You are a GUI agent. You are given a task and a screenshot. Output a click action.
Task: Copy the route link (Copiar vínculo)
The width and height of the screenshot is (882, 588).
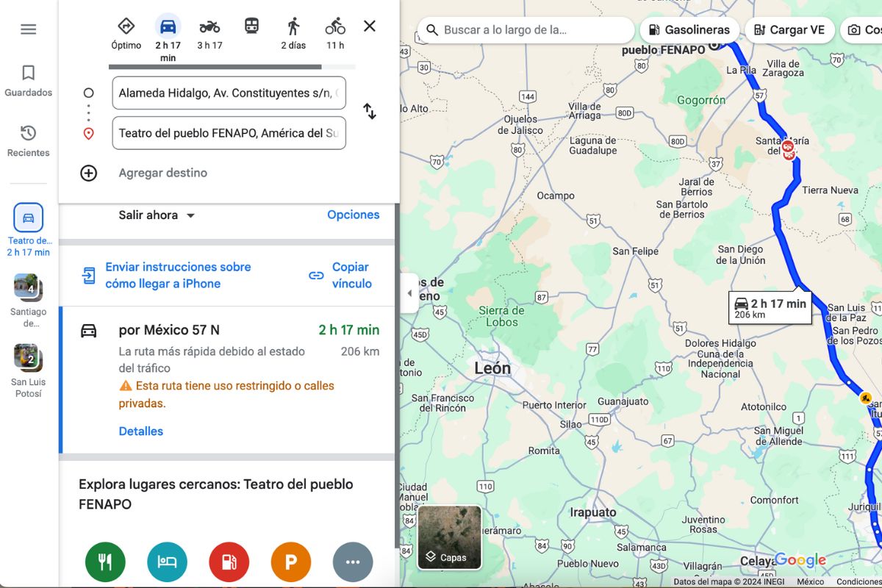[340, 276]
